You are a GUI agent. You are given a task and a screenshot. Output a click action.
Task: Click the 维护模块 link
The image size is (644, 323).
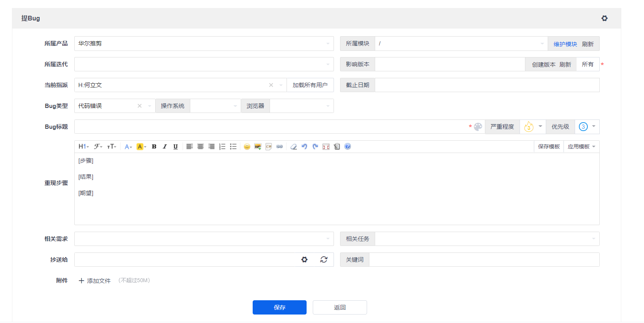click(565, 44)
